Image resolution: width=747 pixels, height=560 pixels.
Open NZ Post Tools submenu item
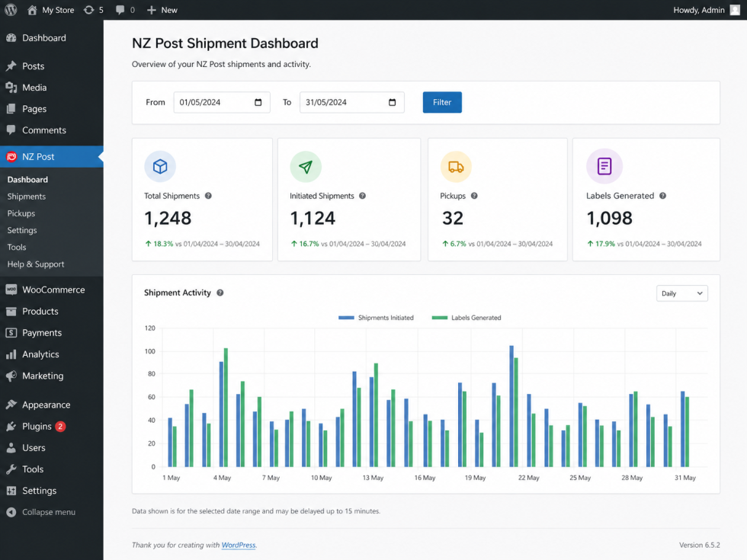tap(17, 247)
